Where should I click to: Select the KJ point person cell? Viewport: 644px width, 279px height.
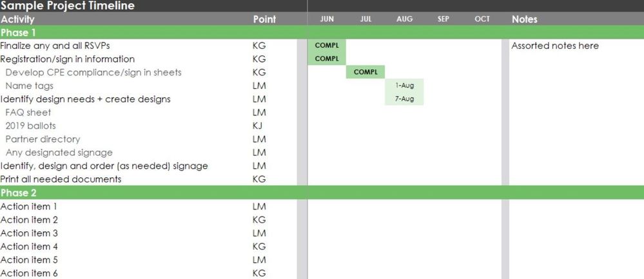click(x=257, y=126)
